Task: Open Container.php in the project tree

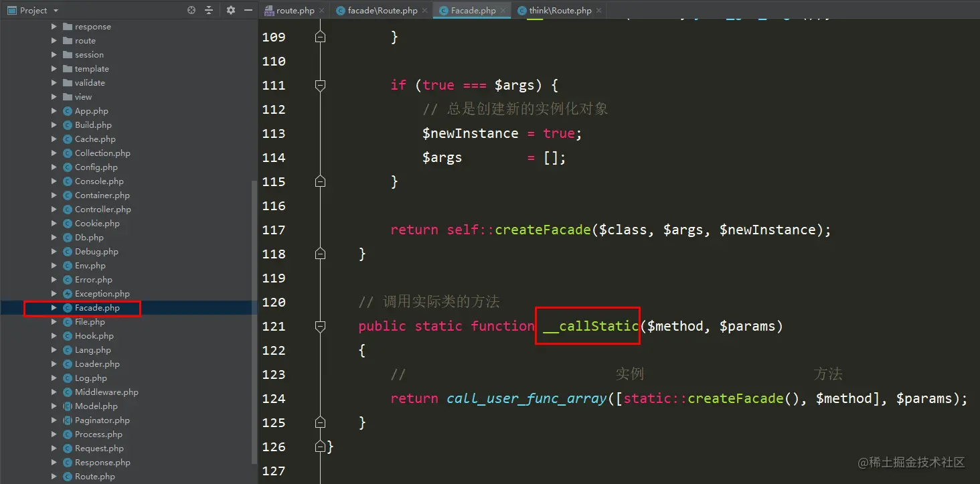Action: point(102,195)
